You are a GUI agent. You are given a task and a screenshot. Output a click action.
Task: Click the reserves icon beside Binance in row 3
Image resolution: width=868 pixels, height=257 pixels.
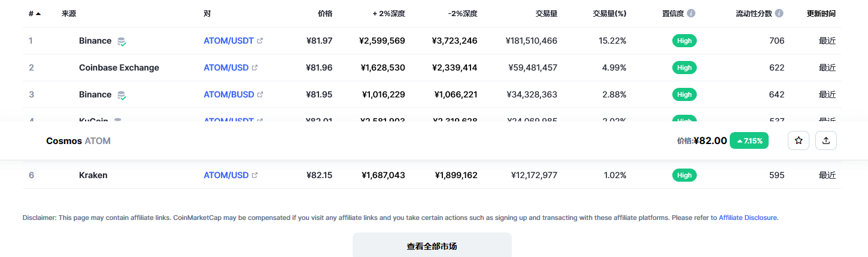click(122, 94)
